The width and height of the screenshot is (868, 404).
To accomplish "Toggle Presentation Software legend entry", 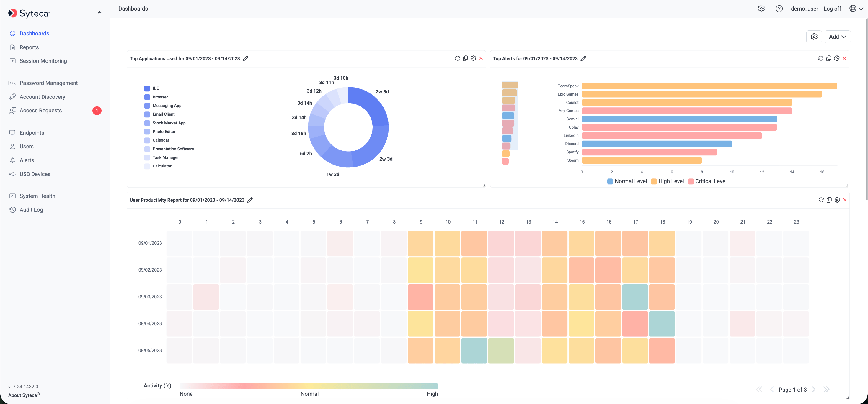I will pyautogui.click(x=169, y=149).
